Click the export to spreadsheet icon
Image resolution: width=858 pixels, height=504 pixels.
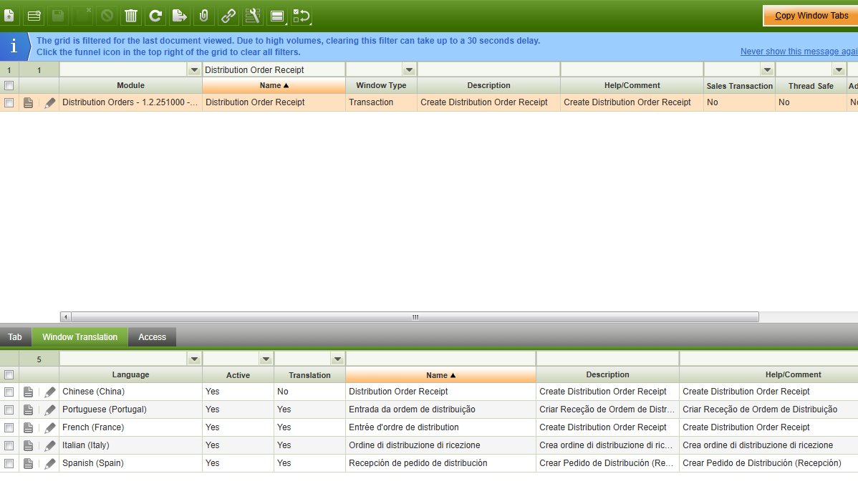coord(180,16)
